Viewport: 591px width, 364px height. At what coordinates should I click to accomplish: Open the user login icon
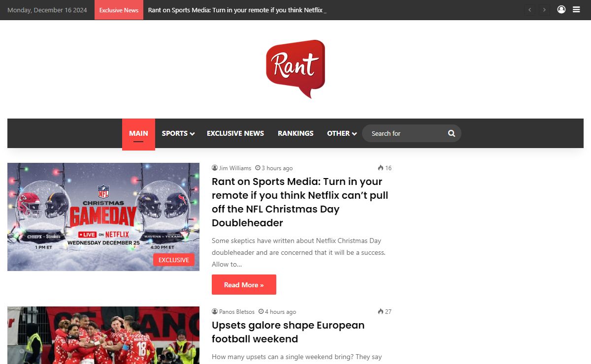click(x=561, y=9)
